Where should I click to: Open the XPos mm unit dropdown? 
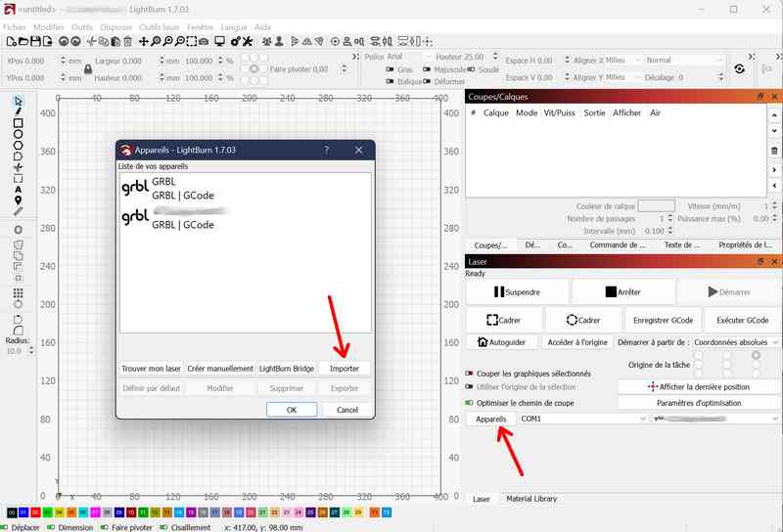click(x=75, y=61)
